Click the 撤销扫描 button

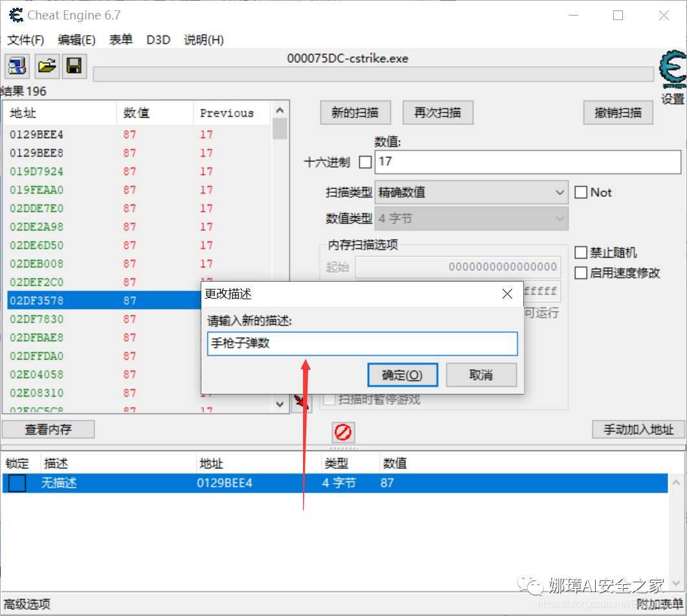618,113
